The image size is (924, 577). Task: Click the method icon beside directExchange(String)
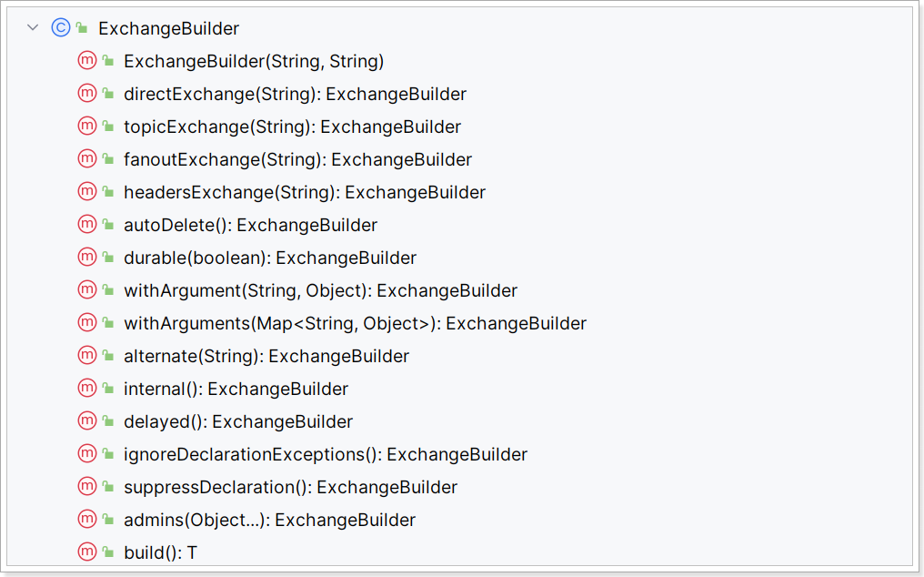(x=87, y=93)
